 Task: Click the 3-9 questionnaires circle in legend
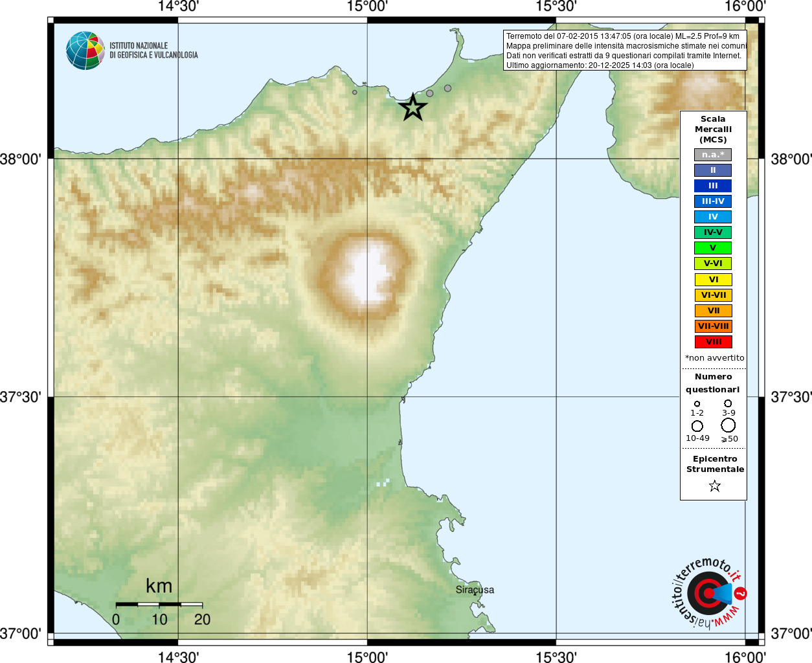tap(728, 403)
